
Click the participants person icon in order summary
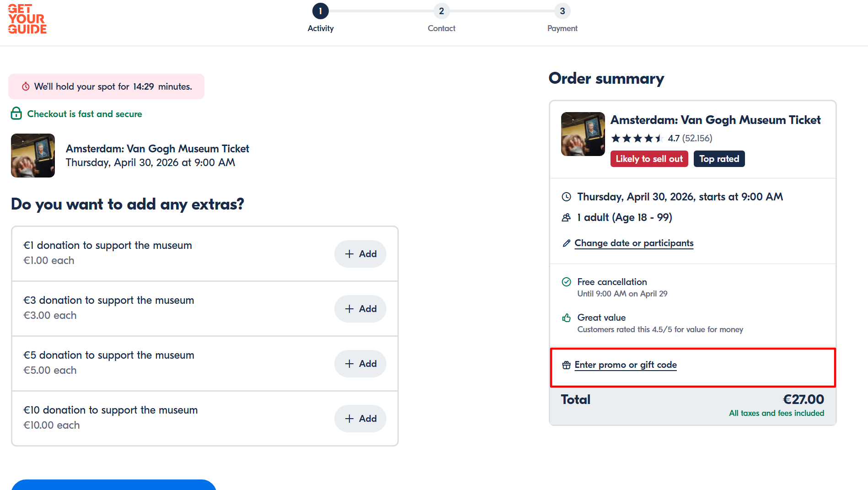point(567,217)
